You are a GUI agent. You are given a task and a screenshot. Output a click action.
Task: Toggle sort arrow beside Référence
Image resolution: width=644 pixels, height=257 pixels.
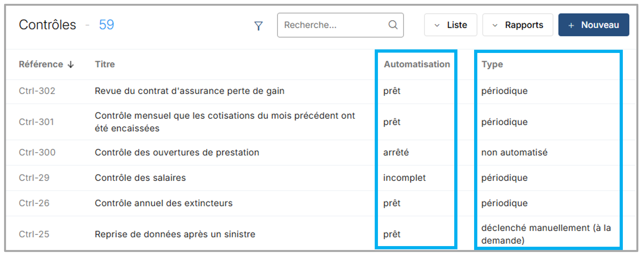click(71, 64)
